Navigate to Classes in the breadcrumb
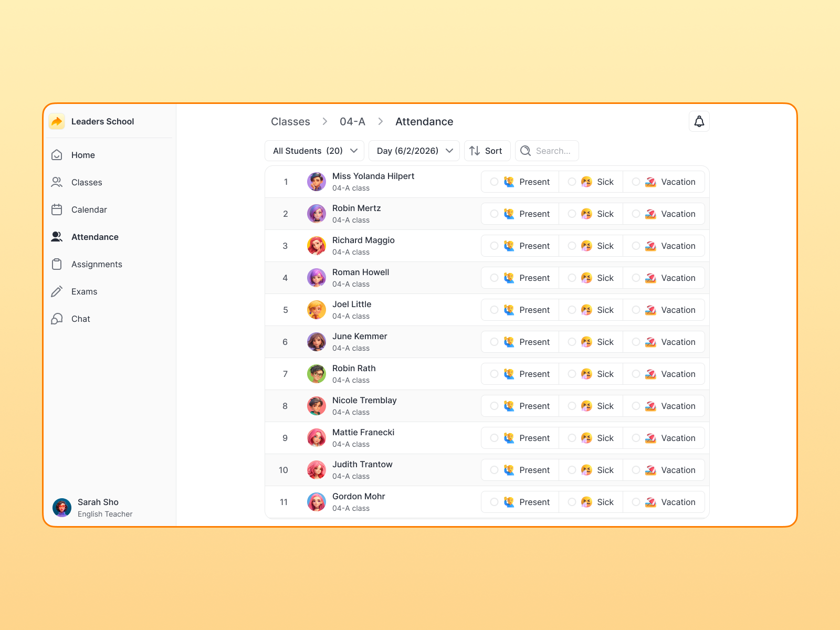This screenshot has height=630, width=840. tap(290, 121)
